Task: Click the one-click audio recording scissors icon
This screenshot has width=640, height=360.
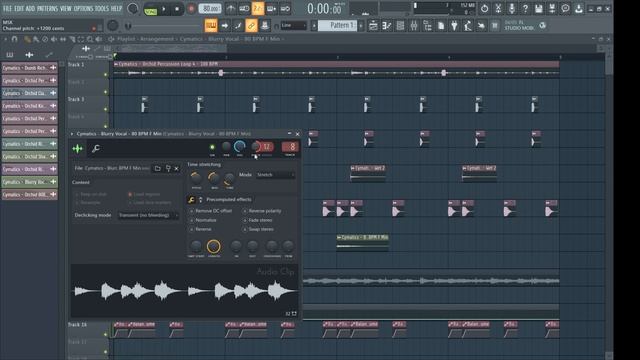Action: click(x=498, y=9)
